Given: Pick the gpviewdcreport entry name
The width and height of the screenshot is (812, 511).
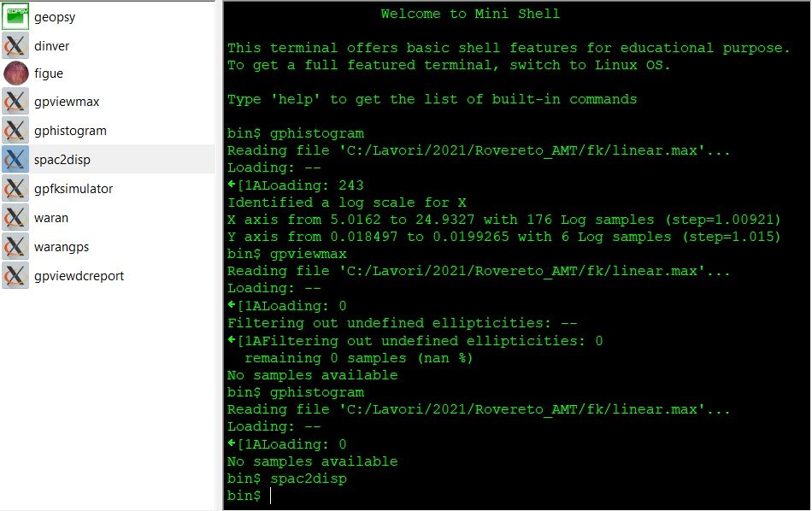Looking at the screenshot, I should (79, 276).
